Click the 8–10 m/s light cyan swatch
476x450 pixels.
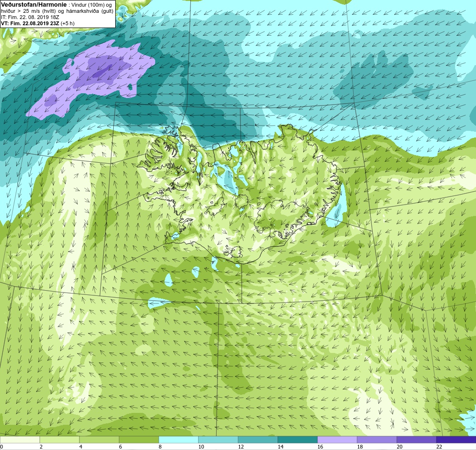click(x=178, y=440)
